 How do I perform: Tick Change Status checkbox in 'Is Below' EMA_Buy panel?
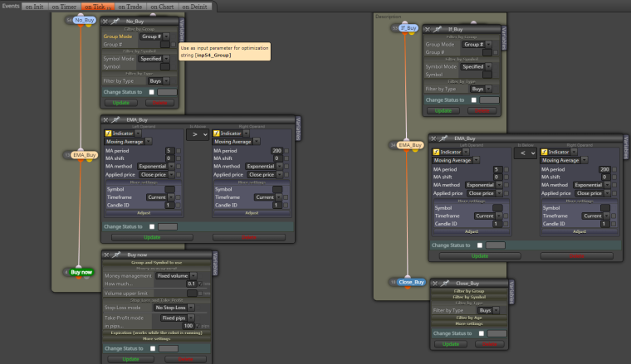click(480, 245)
